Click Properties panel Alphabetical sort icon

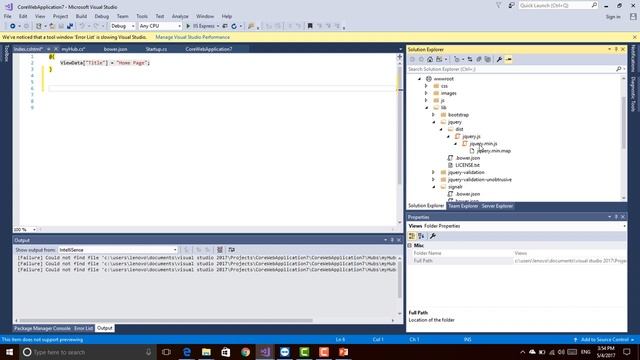click(x=421, y=236)
